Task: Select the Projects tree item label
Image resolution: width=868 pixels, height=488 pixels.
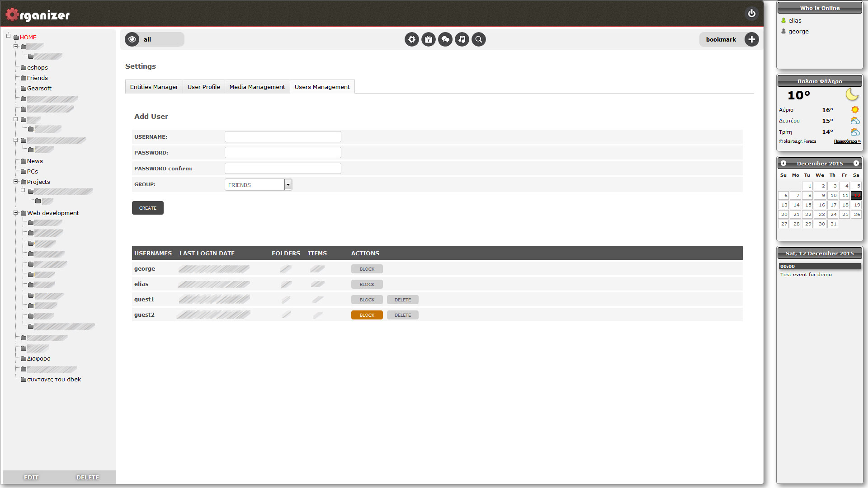Action: coord(38,182)
